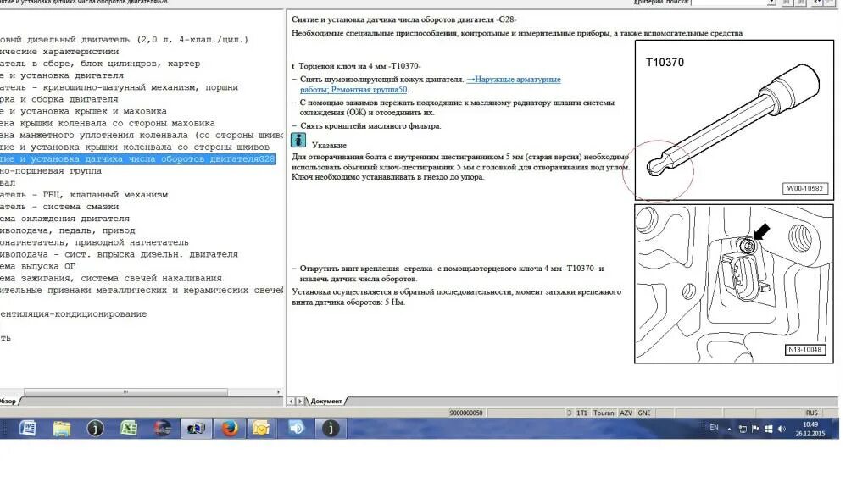Click the right tab-scroll arrow beside Документ

tap(300, 401)
